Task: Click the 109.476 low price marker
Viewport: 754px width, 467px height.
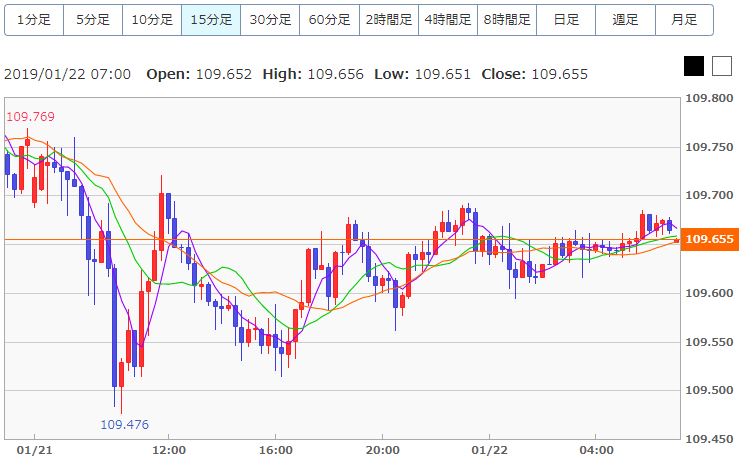Action: [x=125, y=425]
